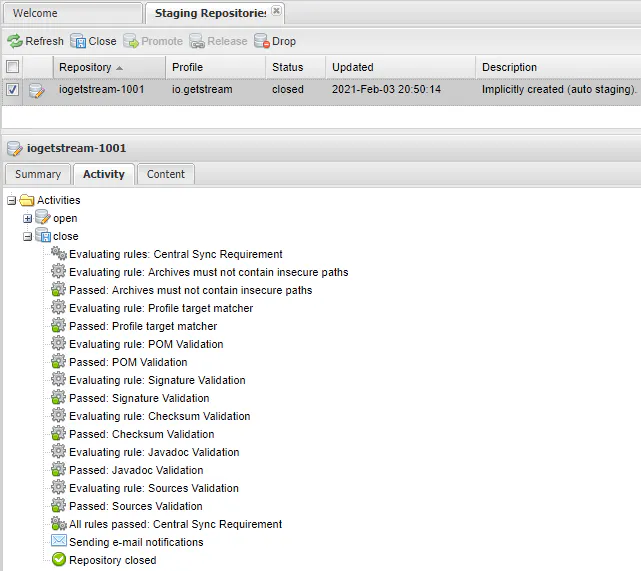Click gear icon for Evaluating rule: Signature Validation
This screenshot has height=571, width=641.
[58, 379]
